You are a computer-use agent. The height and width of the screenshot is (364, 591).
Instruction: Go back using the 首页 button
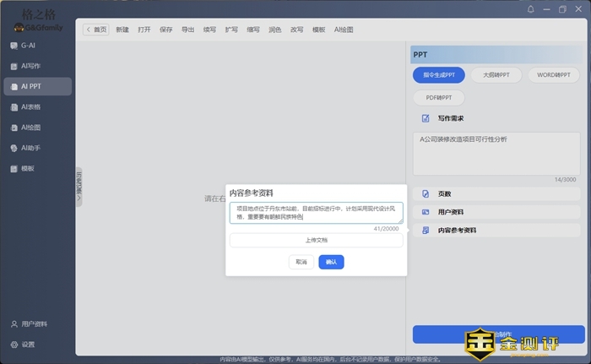[x=96, y=30]
